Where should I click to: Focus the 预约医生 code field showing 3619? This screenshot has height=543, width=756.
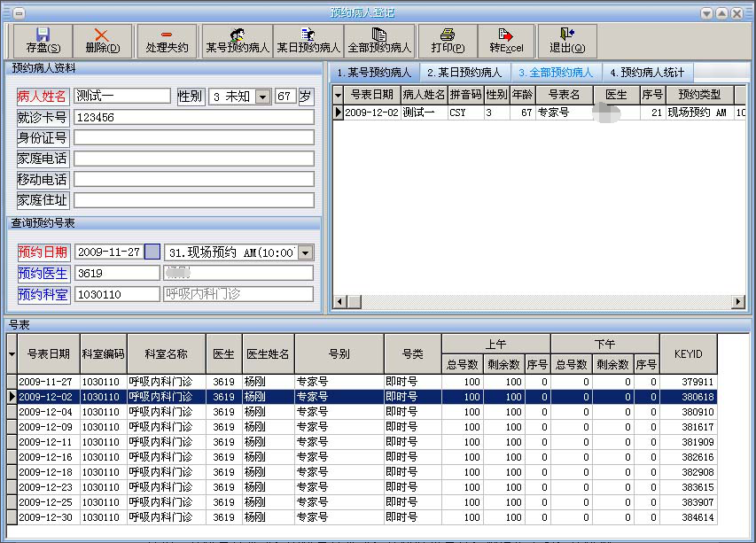[x=117, y=273]
